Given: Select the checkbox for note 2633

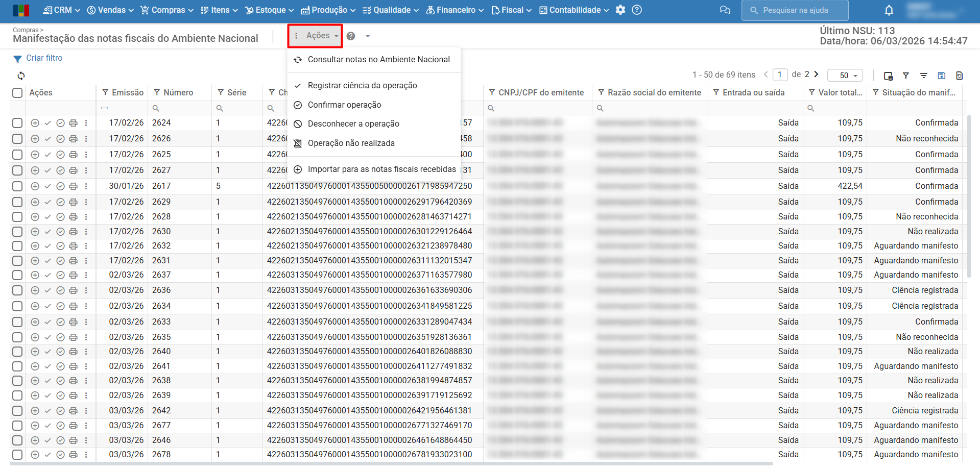Looking at the screenshot, I should tap(17, 322).
